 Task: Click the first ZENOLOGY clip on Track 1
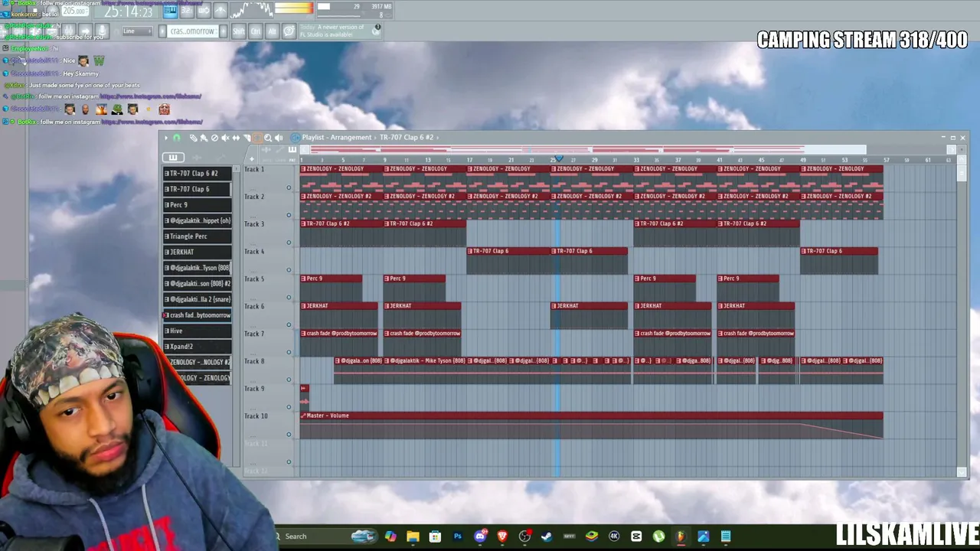pos(341,178)
